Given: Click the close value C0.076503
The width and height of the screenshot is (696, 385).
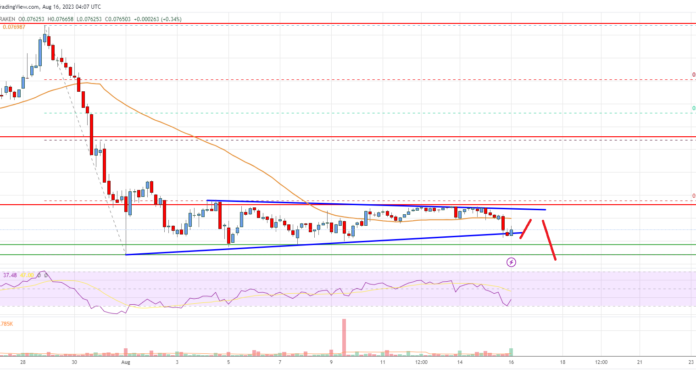Looking at the screenshot, I should click(119, 20).
